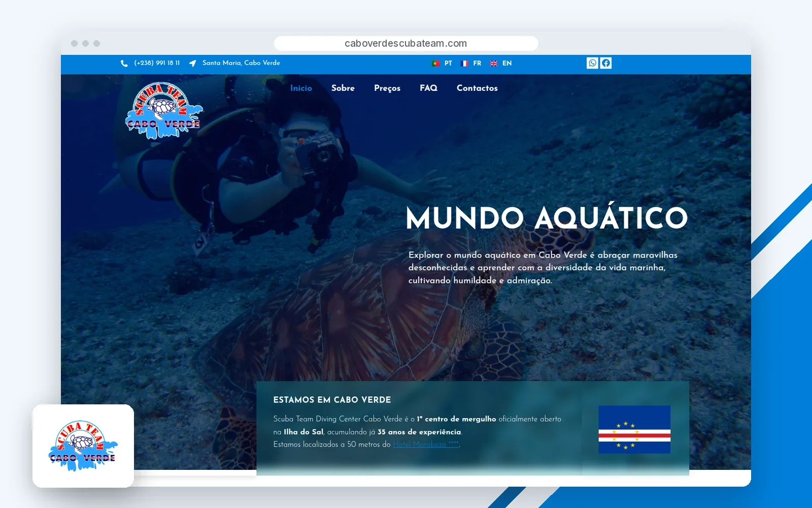Click the Scuba Team logo badge thumbnail

pos(83,446)
